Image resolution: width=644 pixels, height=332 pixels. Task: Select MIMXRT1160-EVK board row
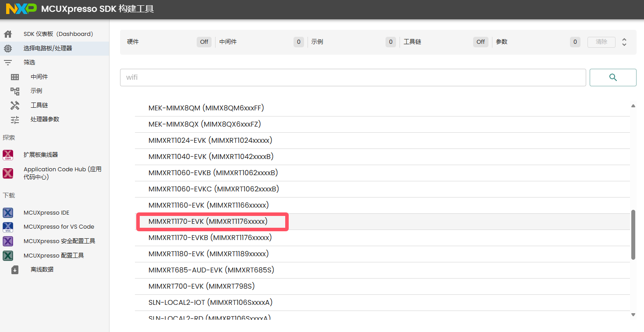pos(382,205)
